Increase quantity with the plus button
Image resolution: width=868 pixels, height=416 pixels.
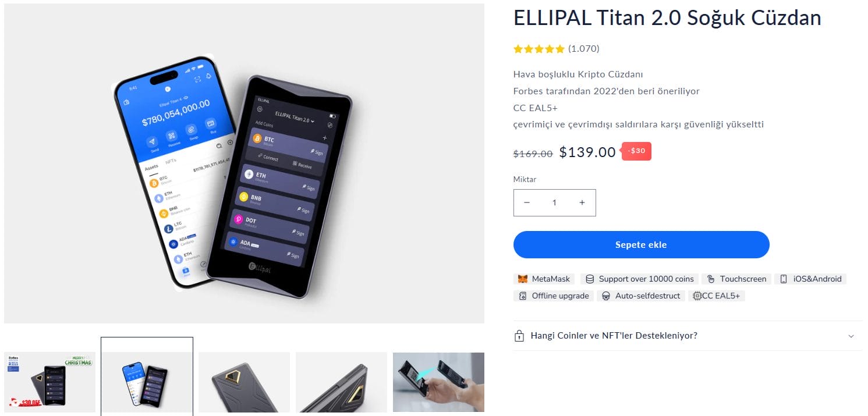point(582,202)
